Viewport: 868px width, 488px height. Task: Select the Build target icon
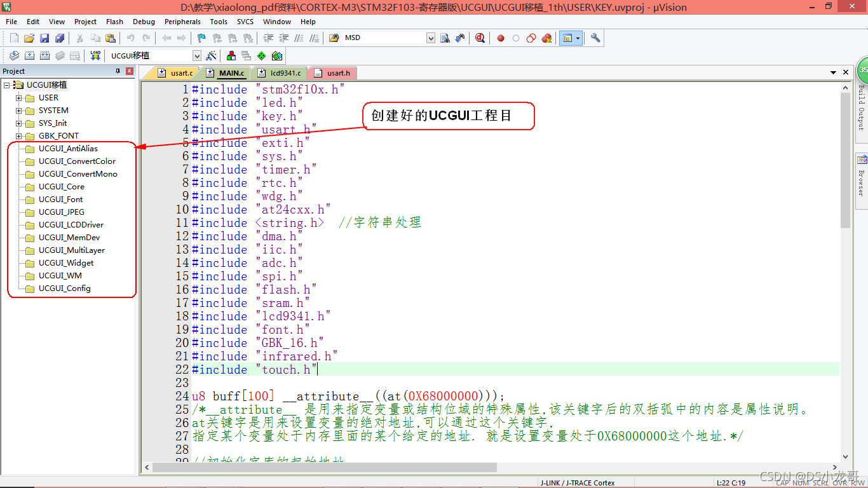point(29,55)
